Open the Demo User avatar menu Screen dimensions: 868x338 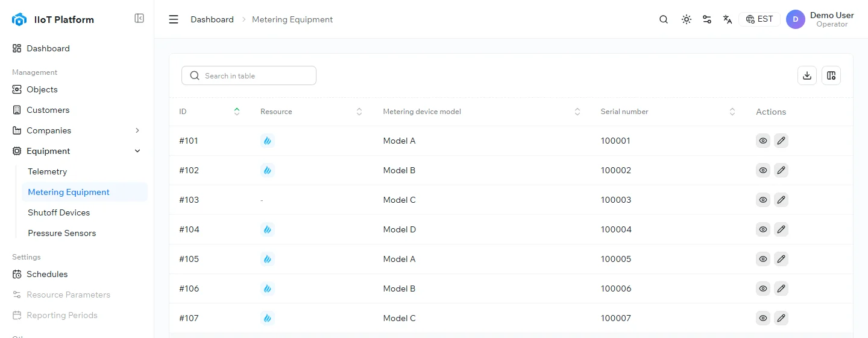pos(796,19)
